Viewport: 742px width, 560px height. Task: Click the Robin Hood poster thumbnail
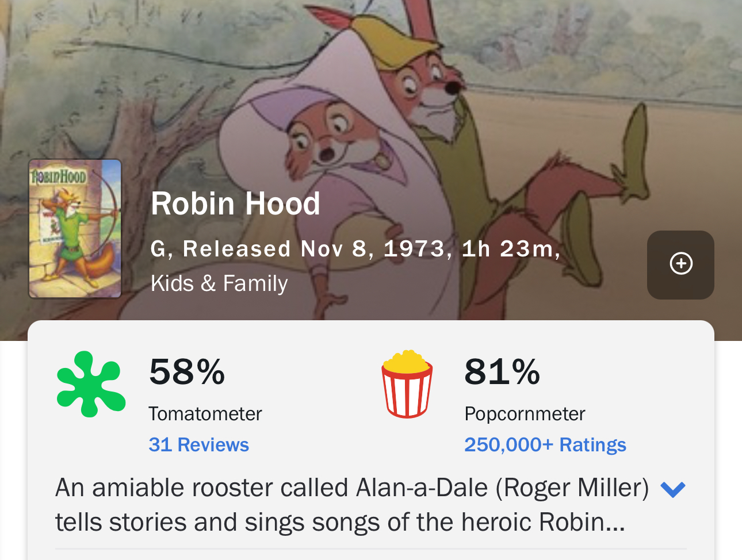pos(75,229)
